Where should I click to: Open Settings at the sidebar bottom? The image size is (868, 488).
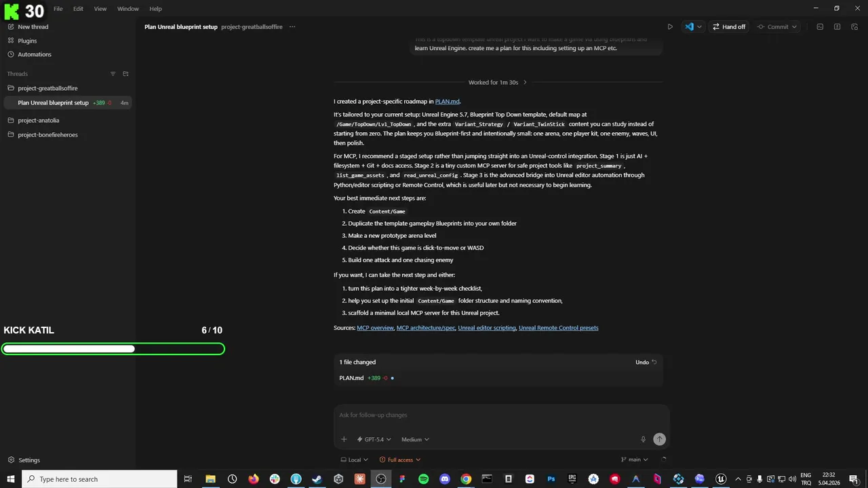click(x=24, y=460)
